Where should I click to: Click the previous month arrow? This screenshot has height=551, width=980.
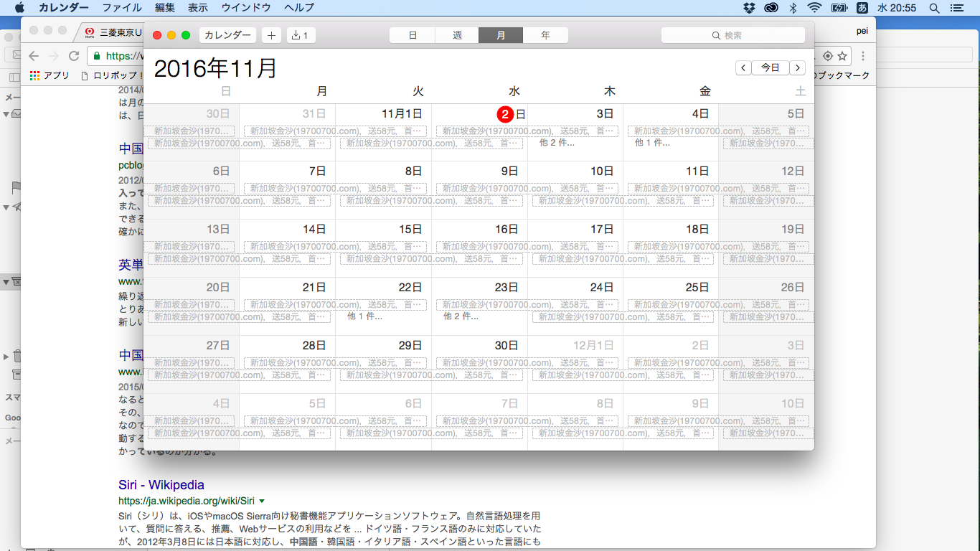pos(743,67)
